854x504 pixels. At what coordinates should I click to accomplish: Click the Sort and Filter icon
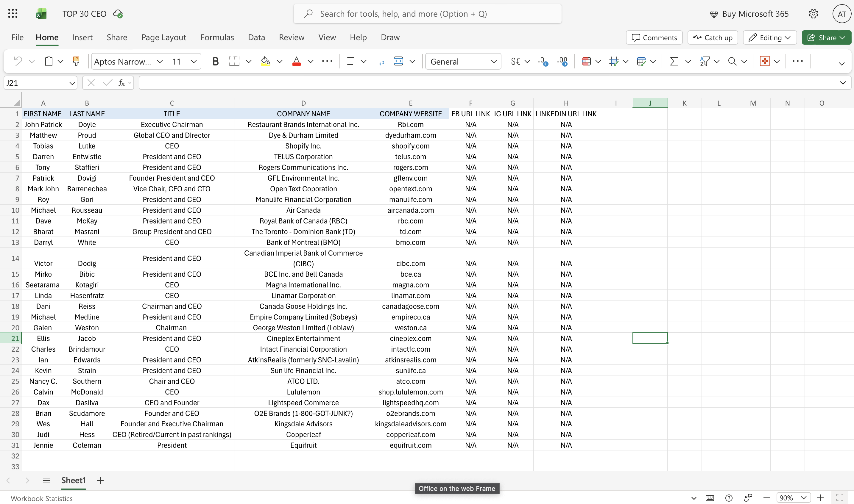(x=705, y=62)
